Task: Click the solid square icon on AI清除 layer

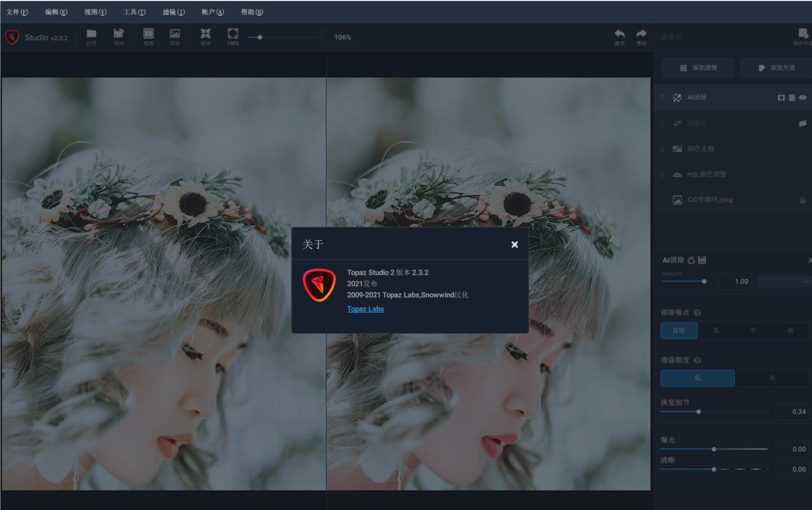Action: tap(792, 98)
